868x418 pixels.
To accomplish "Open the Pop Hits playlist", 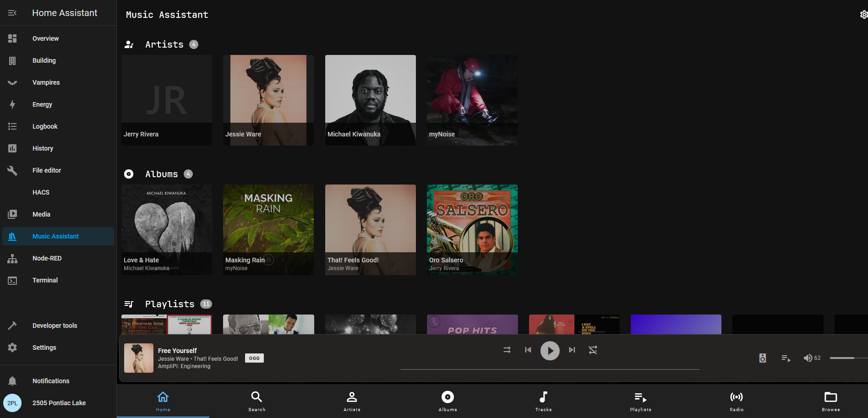I will coord(472,324).
